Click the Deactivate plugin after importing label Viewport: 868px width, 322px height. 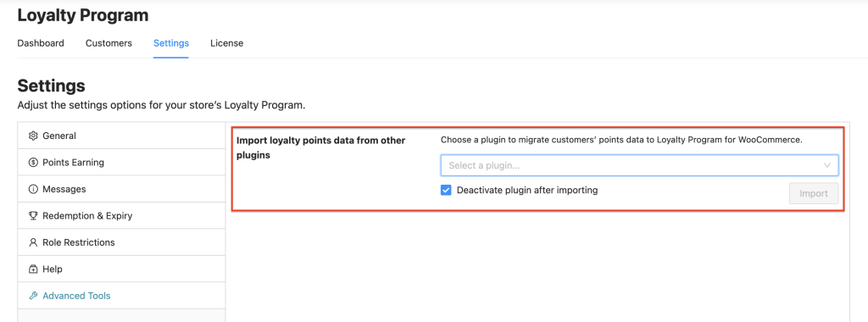527,191
